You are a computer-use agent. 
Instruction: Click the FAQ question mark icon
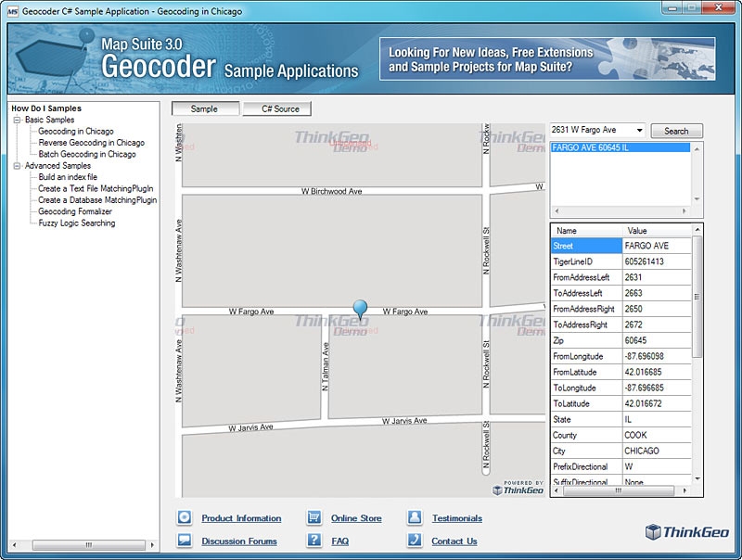coord(313,541)
